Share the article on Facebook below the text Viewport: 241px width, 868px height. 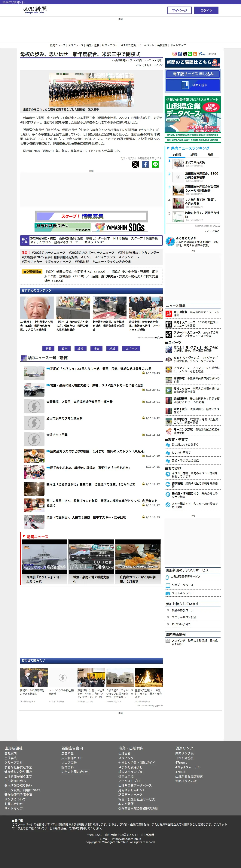coord(145,164)
